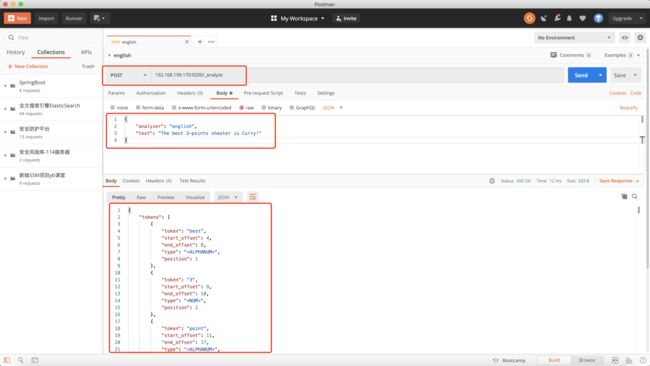The width and height of the screenshot is (650, 366).
Task: Open the help icon in bottom bar
Action: (643, 360)
